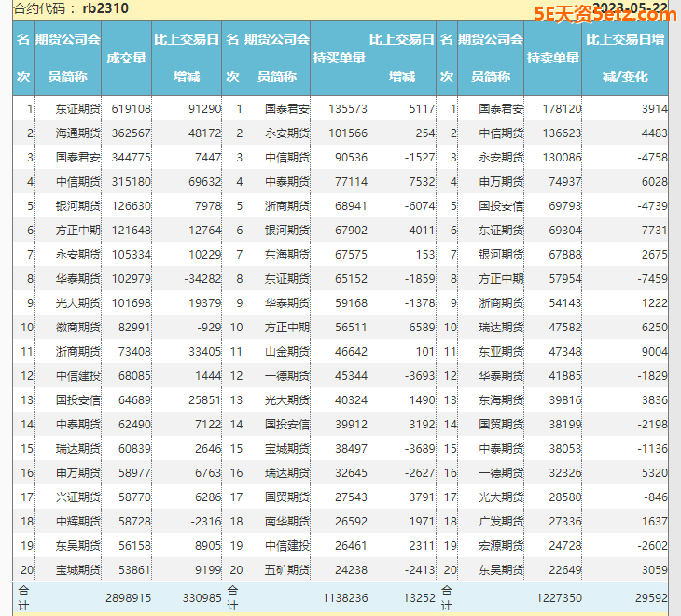Select the value 27336 for 广发期货

tap(565, 522)
